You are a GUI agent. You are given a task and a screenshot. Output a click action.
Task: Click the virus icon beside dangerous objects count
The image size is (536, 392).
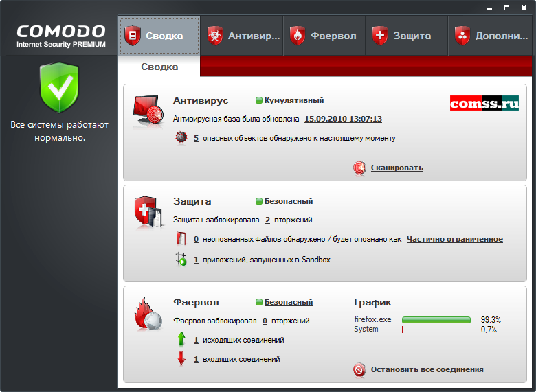(x=181, y=137)
